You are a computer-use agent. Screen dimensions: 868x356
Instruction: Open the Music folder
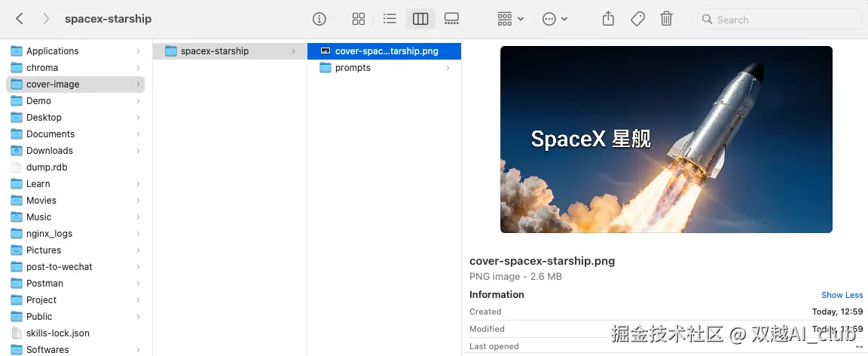pyautogui.click(x=75, y=217)
